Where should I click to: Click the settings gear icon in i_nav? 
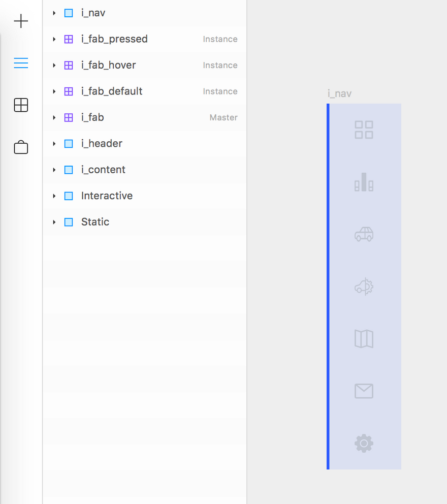(x=364, y=443)
